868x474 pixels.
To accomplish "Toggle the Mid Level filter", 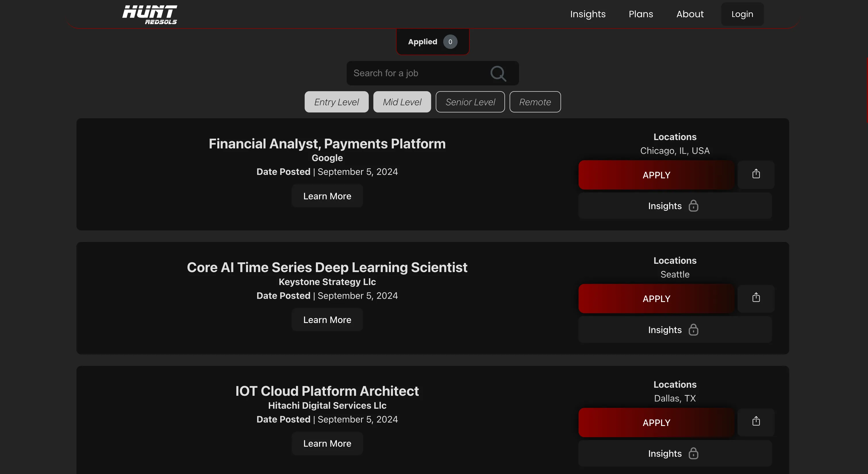I will coord(402,102).
